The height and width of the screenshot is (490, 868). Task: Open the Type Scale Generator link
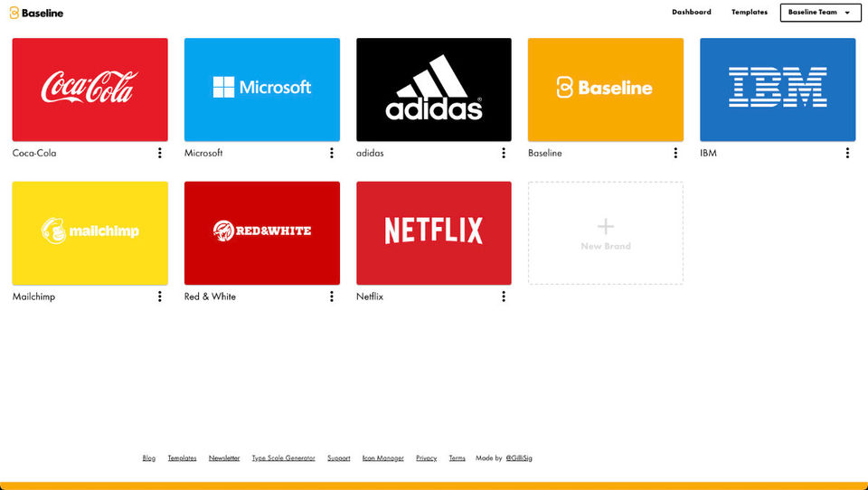[283, 457]
